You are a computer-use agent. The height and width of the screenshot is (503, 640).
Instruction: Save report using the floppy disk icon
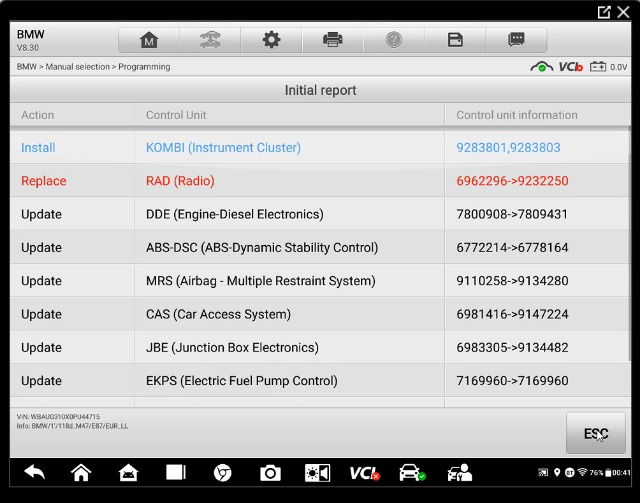point(455,40)
